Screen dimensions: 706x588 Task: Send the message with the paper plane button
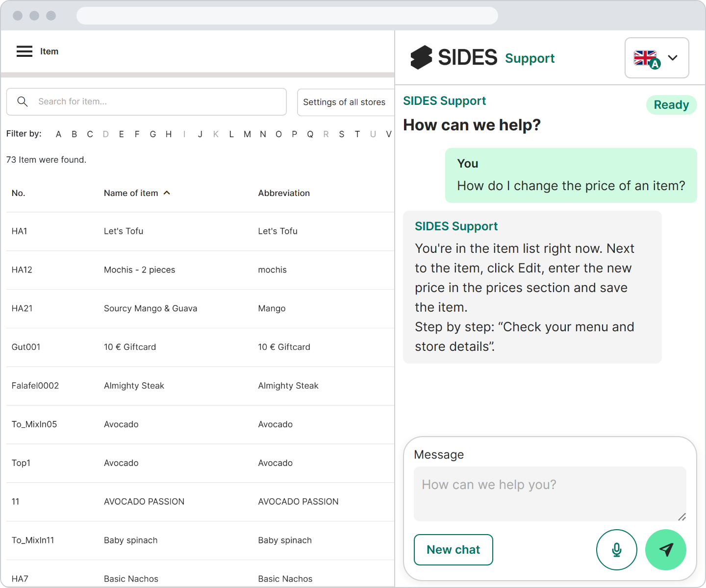point(665,550)
